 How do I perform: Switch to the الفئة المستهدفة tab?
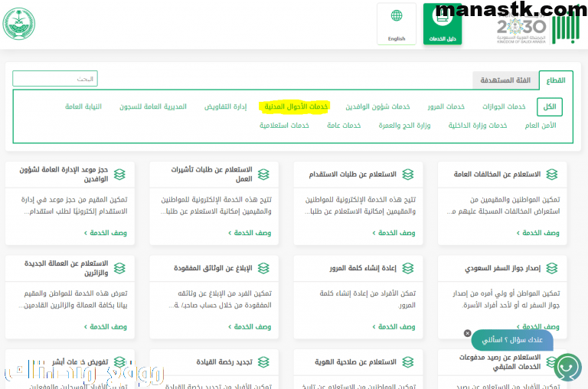tap(505, 80)
